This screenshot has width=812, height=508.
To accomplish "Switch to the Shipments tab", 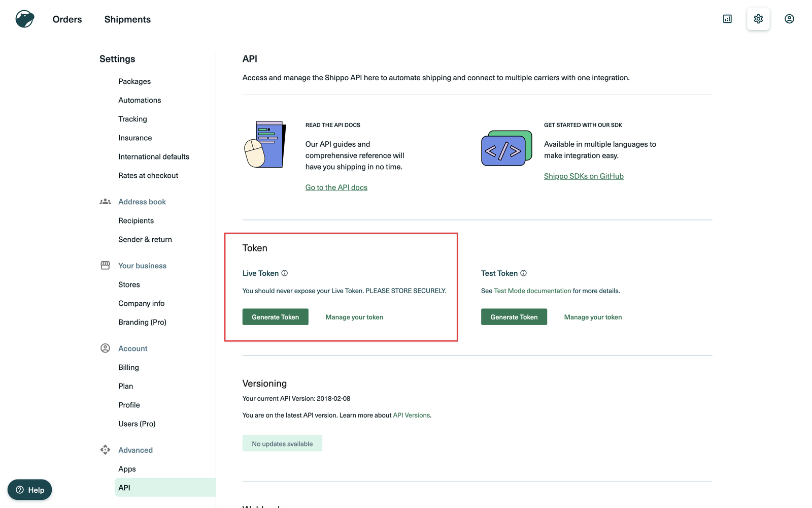I will point(127,19).
